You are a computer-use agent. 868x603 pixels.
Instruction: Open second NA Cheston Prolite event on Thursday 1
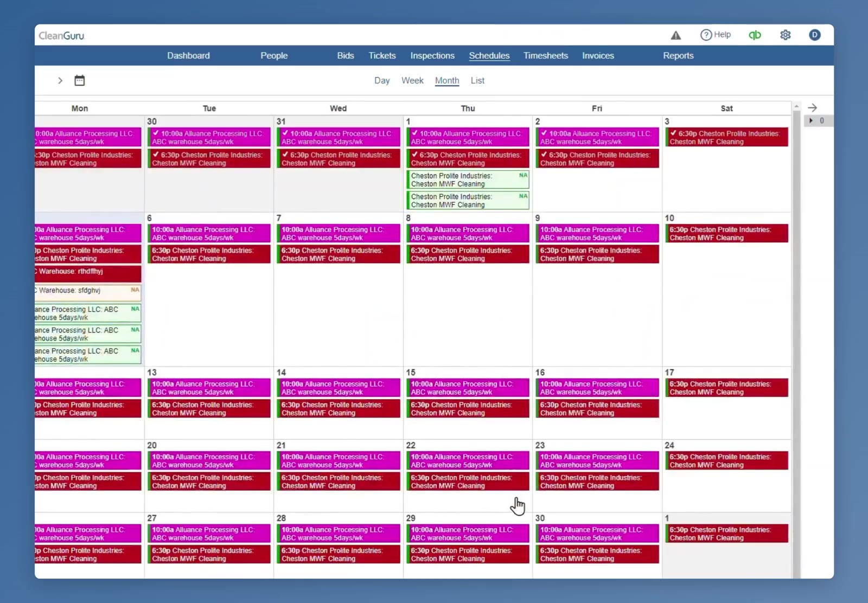click(x=468, y=200)
